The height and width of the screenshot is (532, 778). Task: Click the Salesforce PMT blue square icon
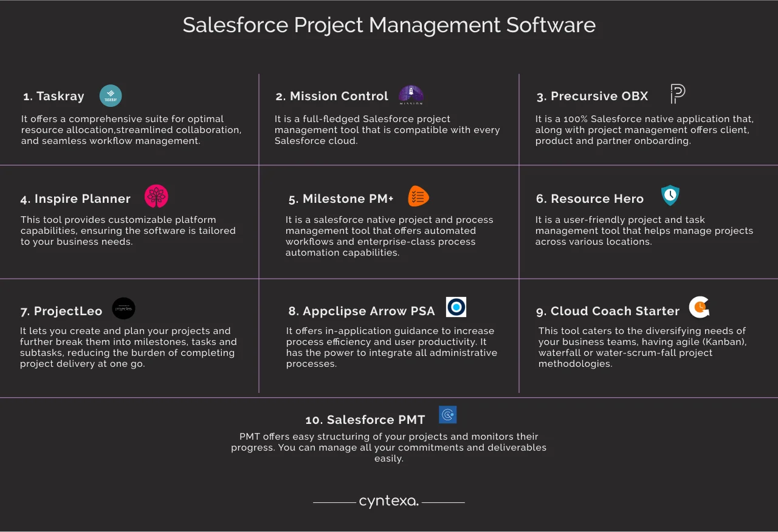[x=447, y=415]
